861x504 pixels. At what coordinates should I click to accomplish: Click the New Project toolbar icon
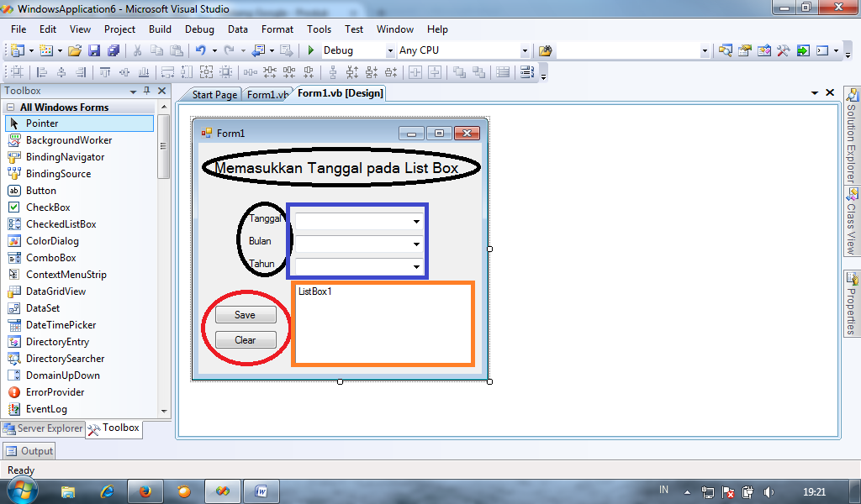pos(18,50)
